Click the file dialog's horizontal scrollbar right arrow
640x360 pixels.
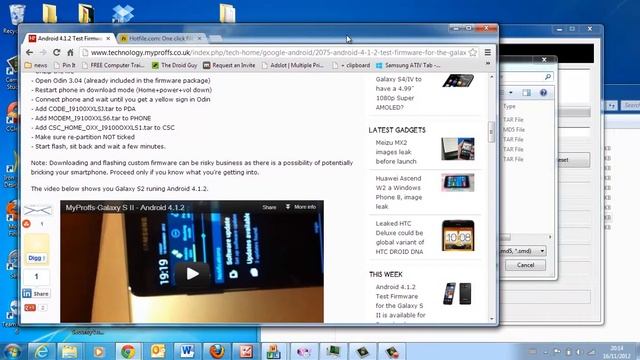pyautogui.click(x=550, y=237)
